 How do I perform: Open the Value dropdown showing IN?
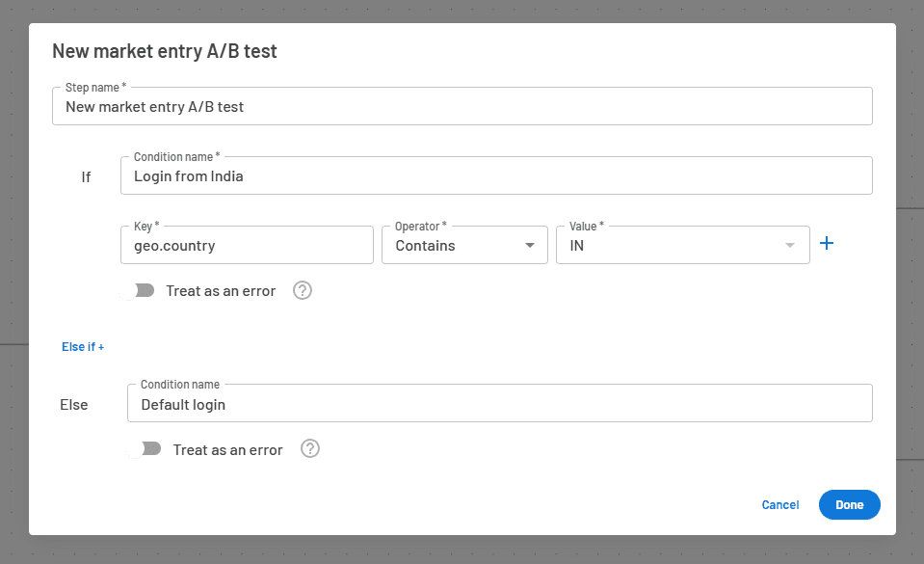pyautogui.click(x=683, y=246)
